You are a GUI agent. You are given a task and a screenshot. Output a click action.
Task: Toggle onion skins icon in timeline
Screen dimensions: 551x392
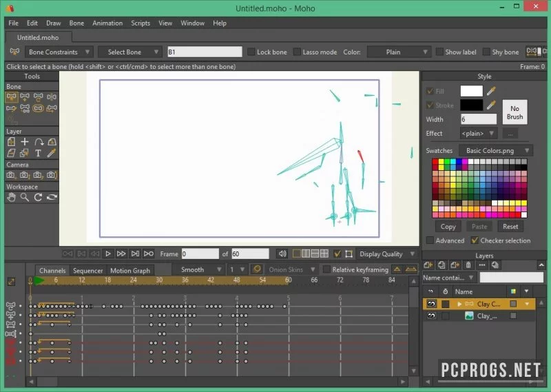pyautogui.click(x=257, y=269)
